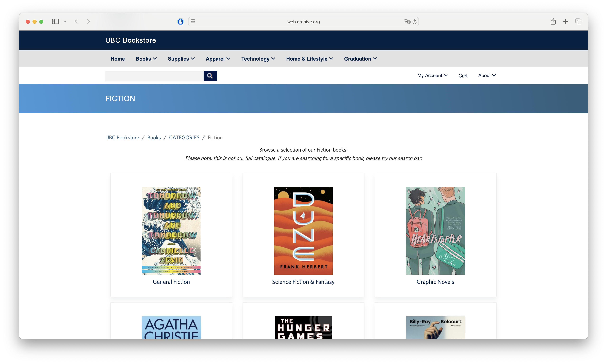Click the Agatha Christie book cover
This screenshot has width=607, height=364.
click(171, 328)
